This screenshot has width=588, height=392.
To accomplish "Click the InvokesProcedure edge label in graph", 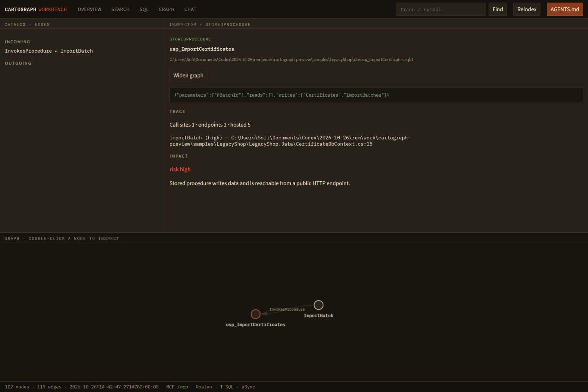I will pyautogui.click(x=287, y=310).
